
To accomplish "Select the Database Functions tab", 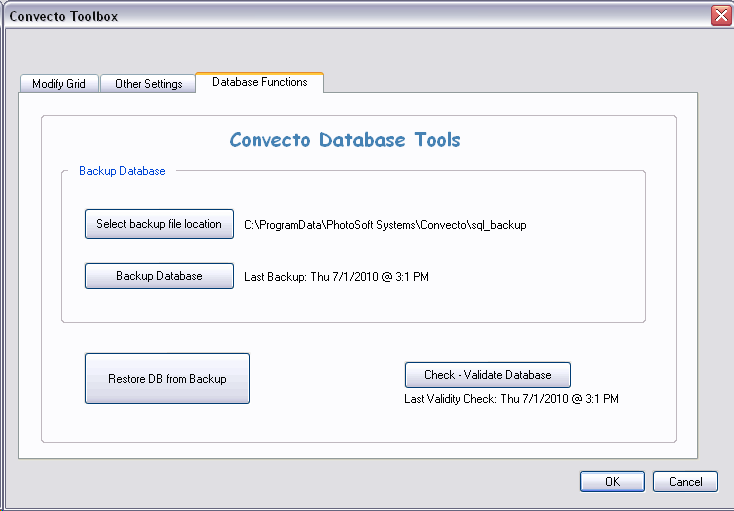I will pos(259,82).
